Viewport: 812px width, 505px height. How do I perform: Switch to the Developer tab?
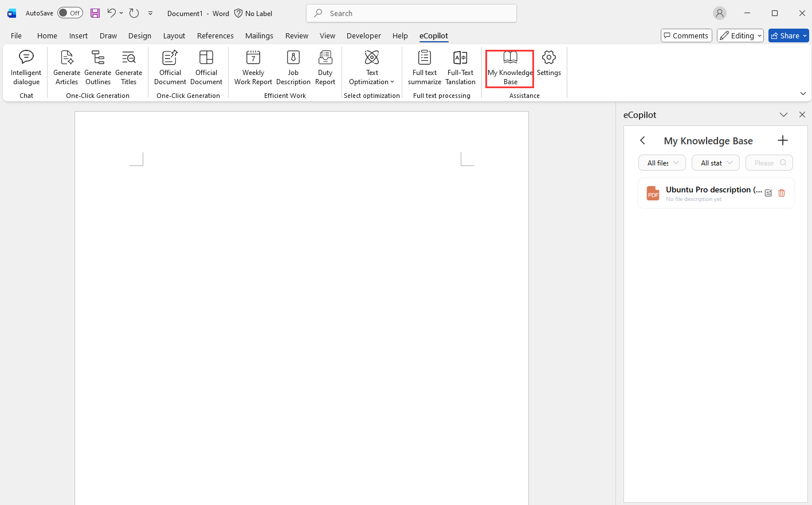click(363, 35)
